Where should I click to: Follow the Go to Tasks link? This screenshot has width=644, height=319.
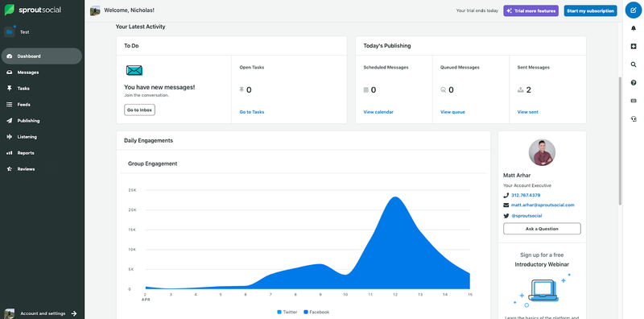point(252,112)
